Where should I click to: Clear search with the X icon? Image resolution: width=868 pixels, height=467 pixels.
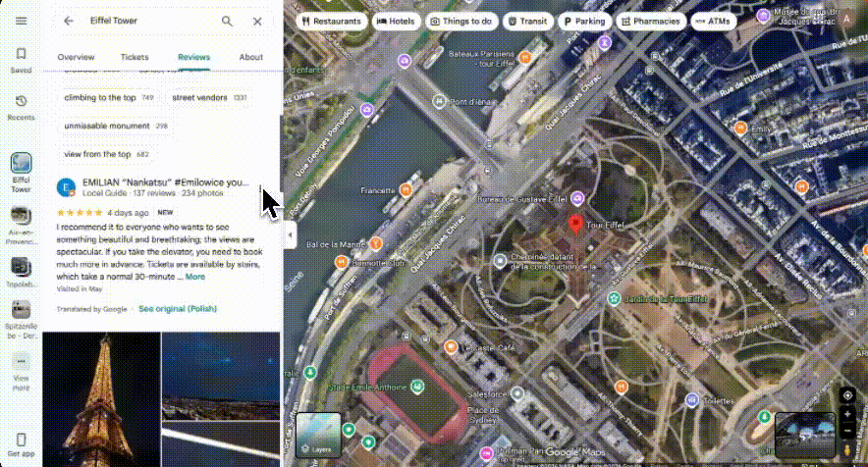tap(257, 22)
